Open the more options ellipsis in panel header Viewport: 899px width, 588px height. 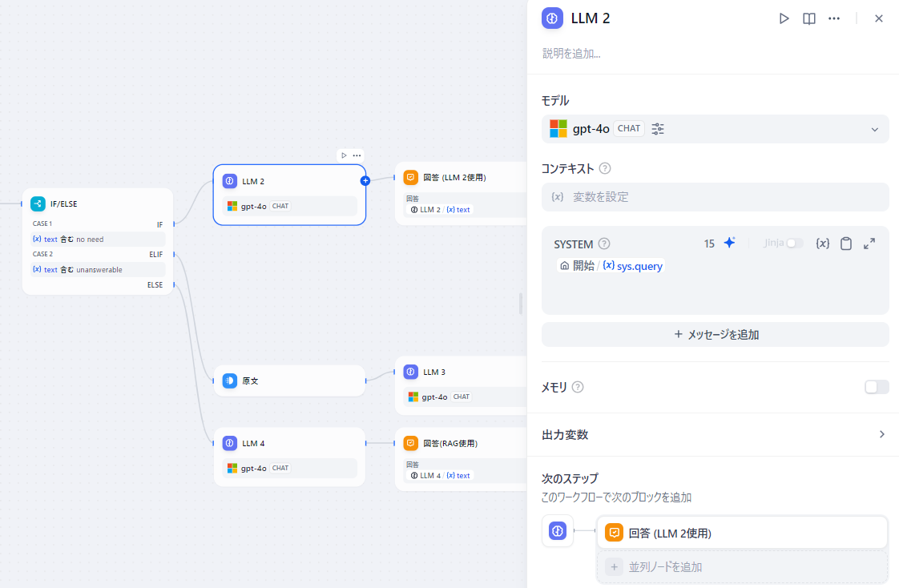(x=834, y=19)
